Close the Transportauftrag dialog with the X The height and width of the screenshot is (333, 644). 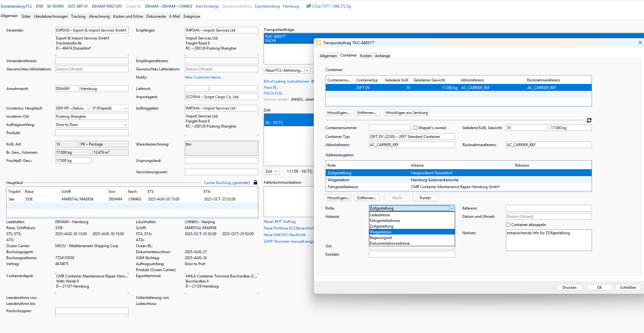640,43
